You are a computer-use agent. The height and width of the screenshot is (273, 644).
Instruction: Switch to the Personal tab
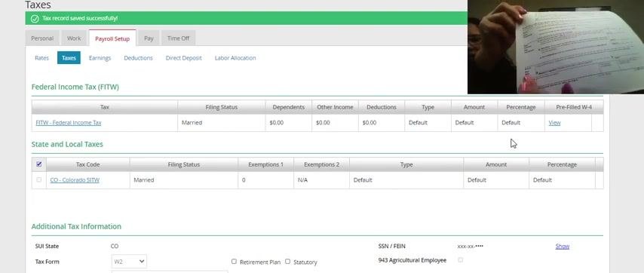42,38
